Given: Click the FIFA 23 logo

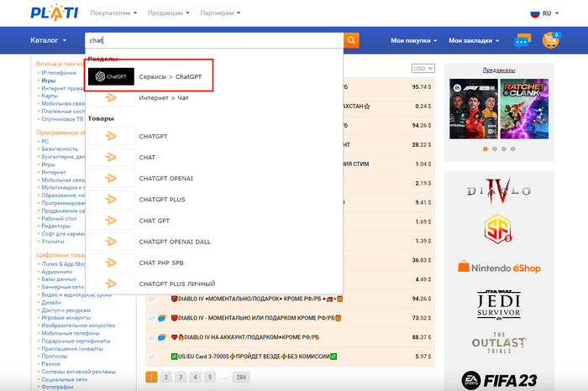Looking at the screenshot, I should 499,381.
